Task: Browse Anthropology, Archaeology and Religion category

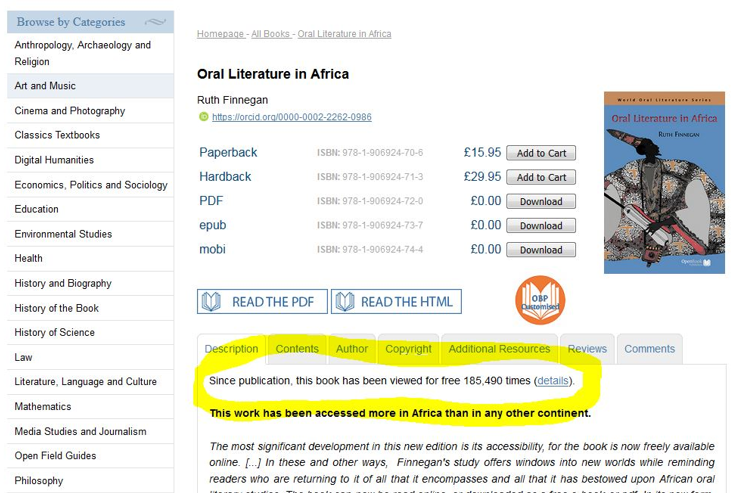Action: 90,53
